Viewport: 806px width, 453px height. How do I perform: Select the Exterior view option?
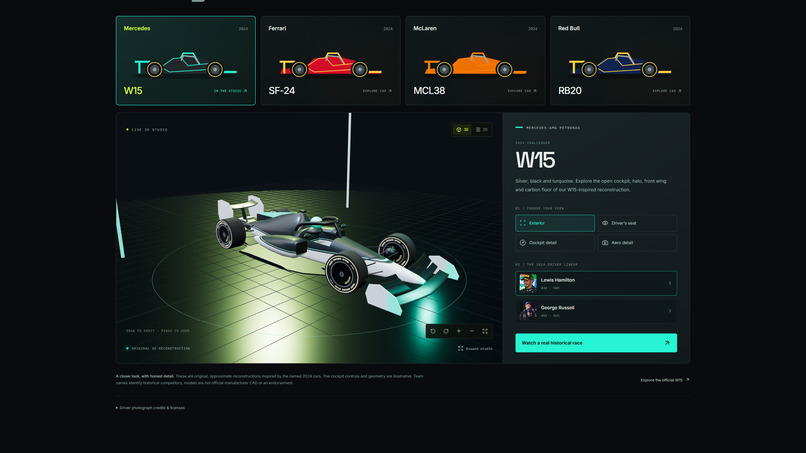555,223
